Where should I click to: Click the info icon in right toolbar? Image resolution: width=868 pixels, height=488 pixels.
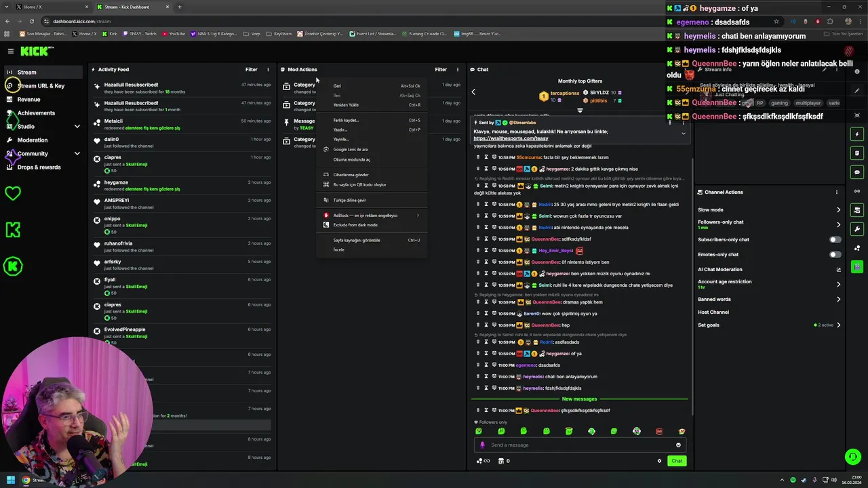[857, 72]
